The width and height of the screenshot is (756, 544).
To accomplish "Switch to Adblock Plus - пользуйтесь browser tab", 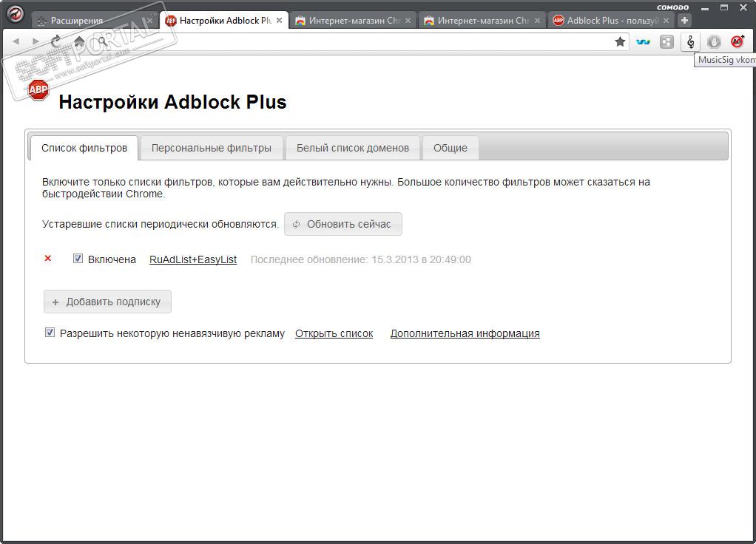I will pyautogui.click(x=611, y=20).
